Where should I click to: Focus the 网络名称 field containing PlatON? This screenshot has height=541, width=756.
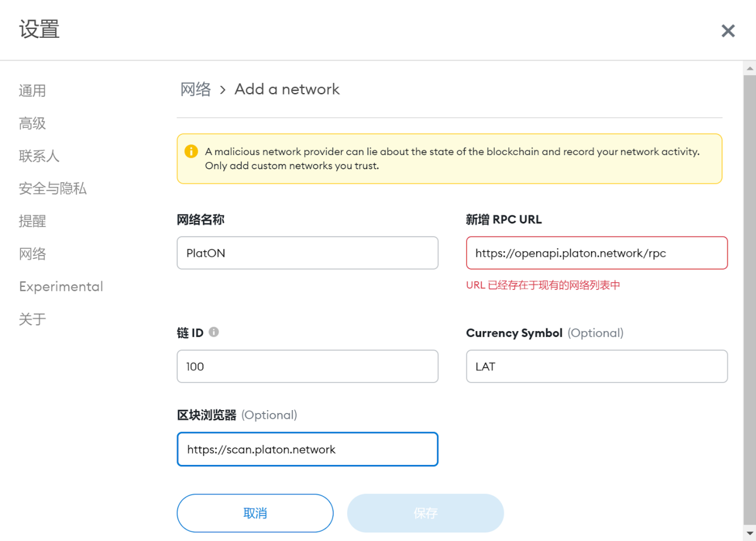(x=307, y=253)
